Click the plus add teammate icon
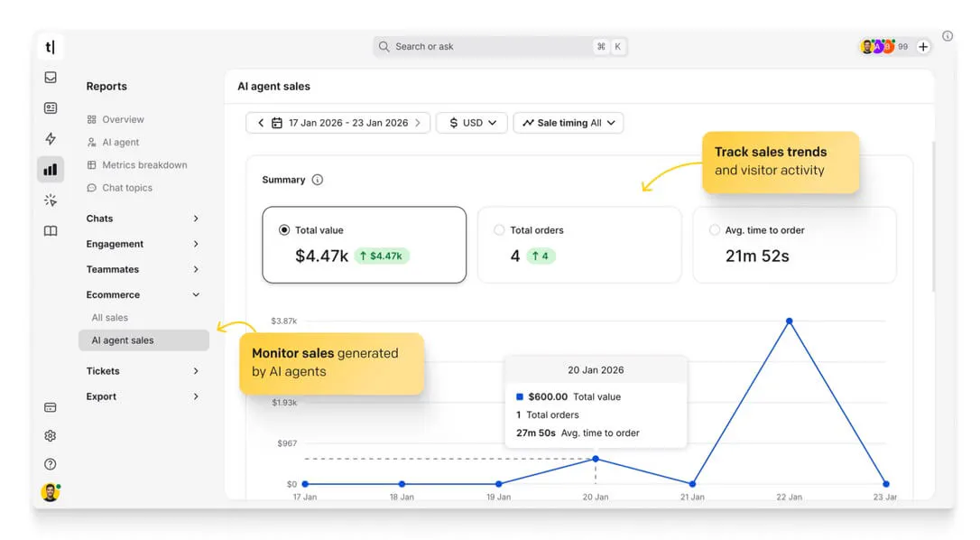Image resolution: width=980 pixels, height=540 pixels. point(923,47)
